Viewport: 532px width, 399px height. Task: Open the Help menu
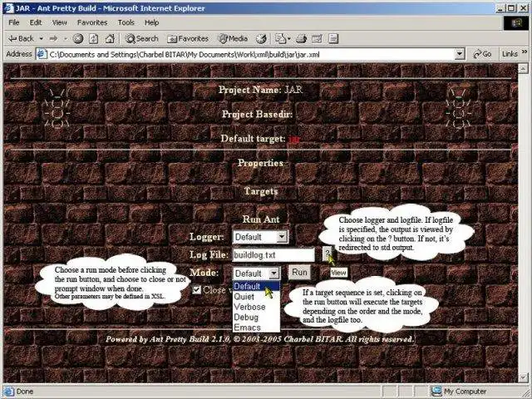(151, 22)
